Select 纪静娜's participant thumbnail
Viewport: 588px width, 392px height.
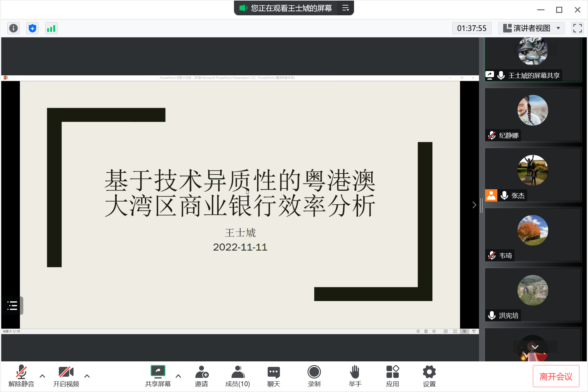pyautogui.click(x=533, y=115)
